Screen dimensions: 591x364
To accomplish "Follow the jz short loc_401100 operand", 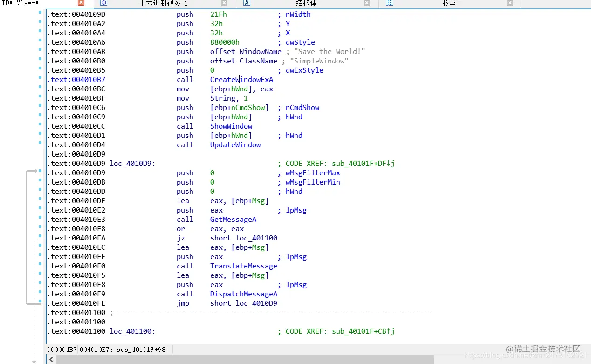I will point(244,238).
